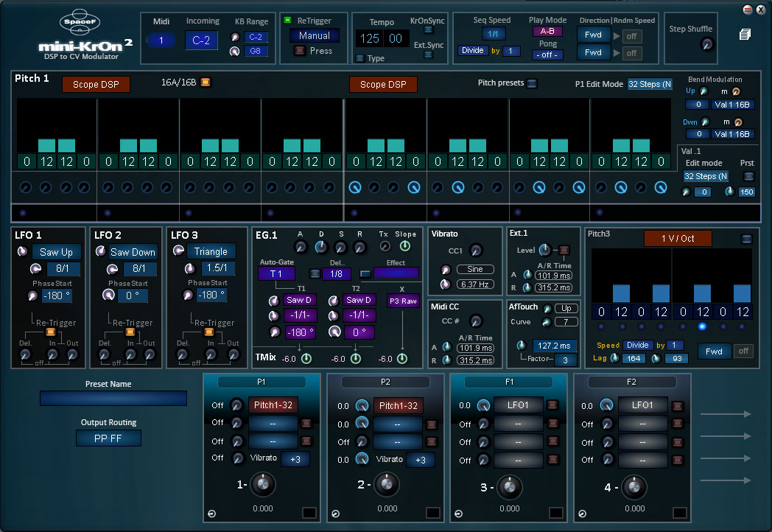Turn the large output 3 knob in F1
This screenshot has width=772, height=532.
pos(510,486)
